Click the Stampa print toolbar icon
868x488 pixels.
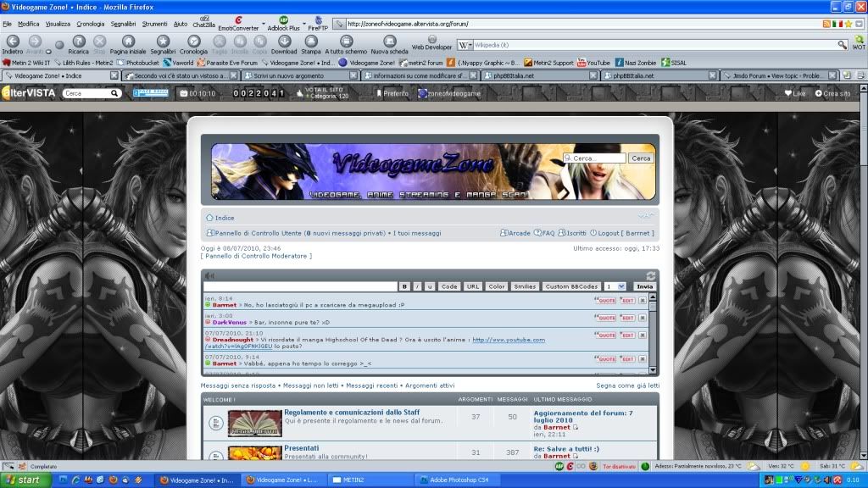tap(311, 42)
